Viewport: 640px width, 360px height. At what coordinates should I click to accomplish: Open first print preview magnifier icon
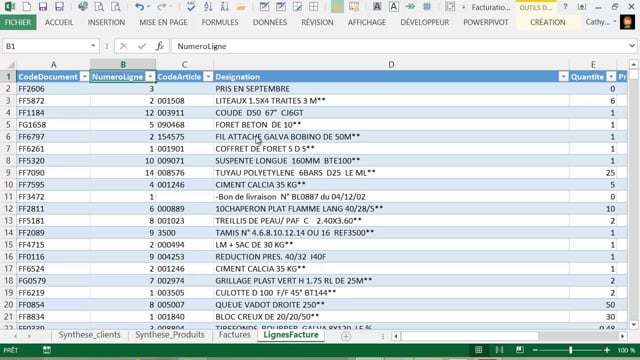(99, 7)
